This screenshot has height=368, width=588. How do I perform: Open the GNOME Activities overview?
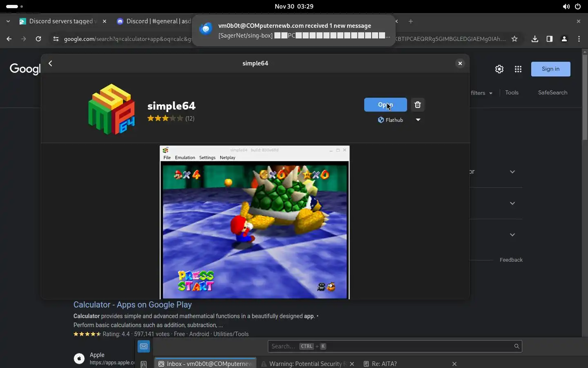(x=14, y=7)
